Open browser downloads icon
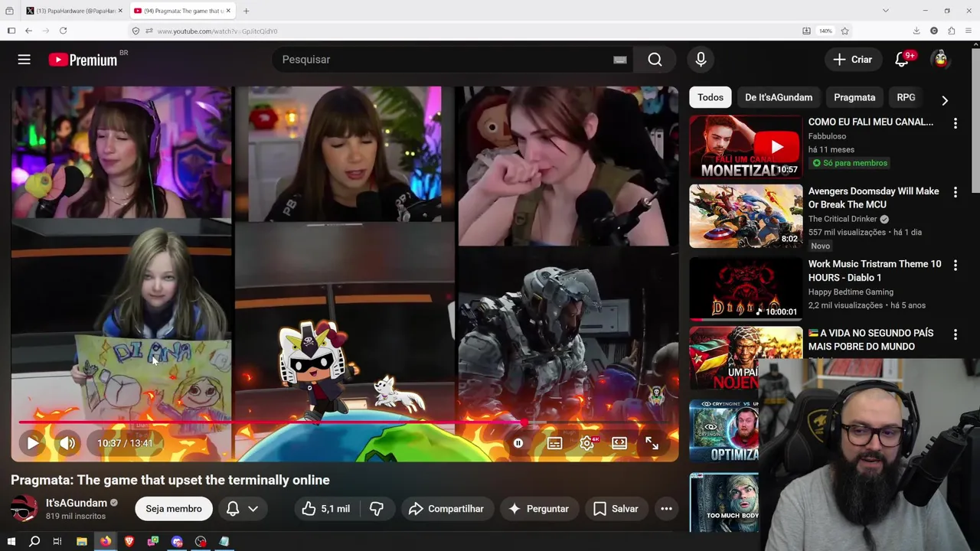The width and height of the screenshot is (980, 551). coord(916,31)
